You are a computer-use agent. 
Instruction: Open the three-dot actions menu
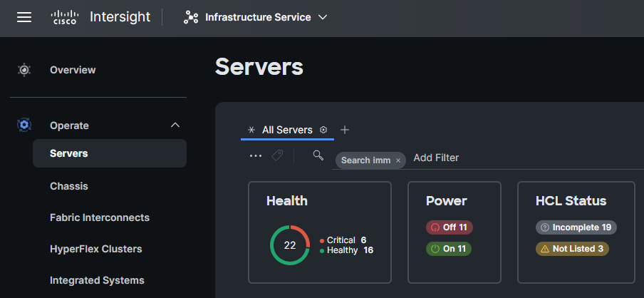(x=256, y=156)
